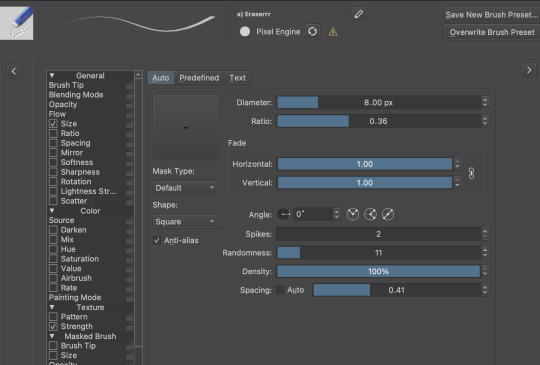Click the eraser brush preset thumbnail
540x365 pixels.
[x=17, y=23]
